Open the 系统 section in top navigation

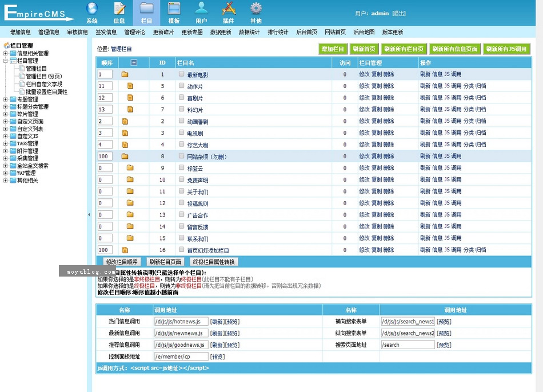point(92,13)
